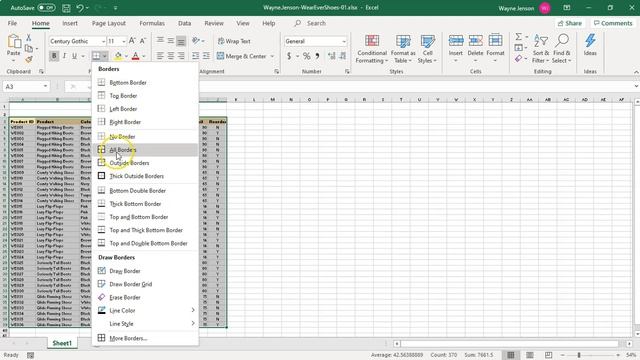This screenshot has width=640, height=360.
Task: Click the Borders grid icon in ribbon
Action: 96,56
